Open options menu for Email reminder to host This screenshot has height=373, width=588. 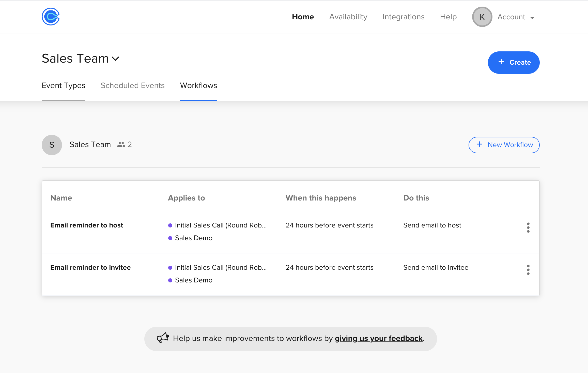[x=528, y=227]
